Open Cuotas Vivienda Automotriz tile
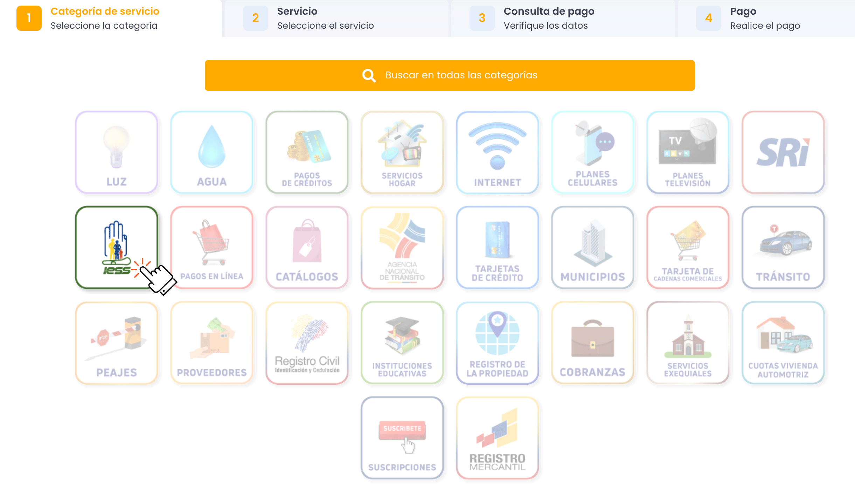This screenshot has width=855, height=504. click(783, 343)
